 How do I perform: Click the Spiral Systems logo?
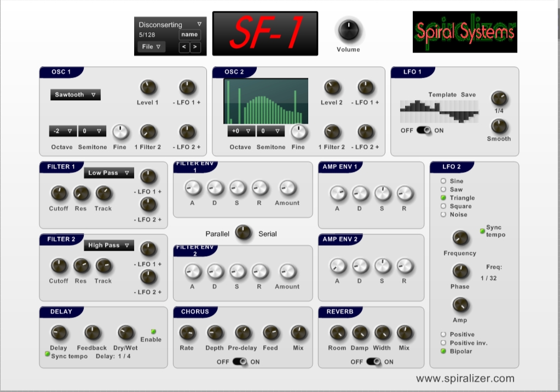pyautogui.click(x=465, y=32)
